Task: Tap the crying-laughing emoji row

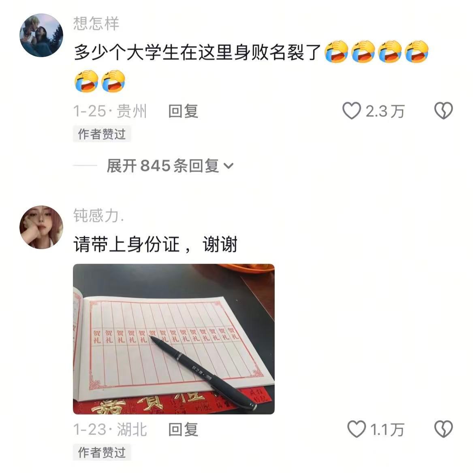Action: coord(376,51)
